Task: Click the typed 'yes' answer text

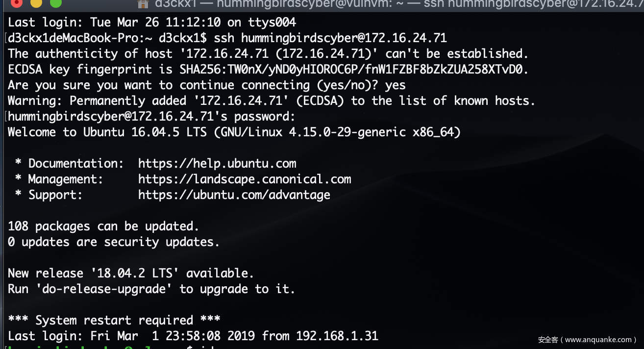Action: [395, 85]
